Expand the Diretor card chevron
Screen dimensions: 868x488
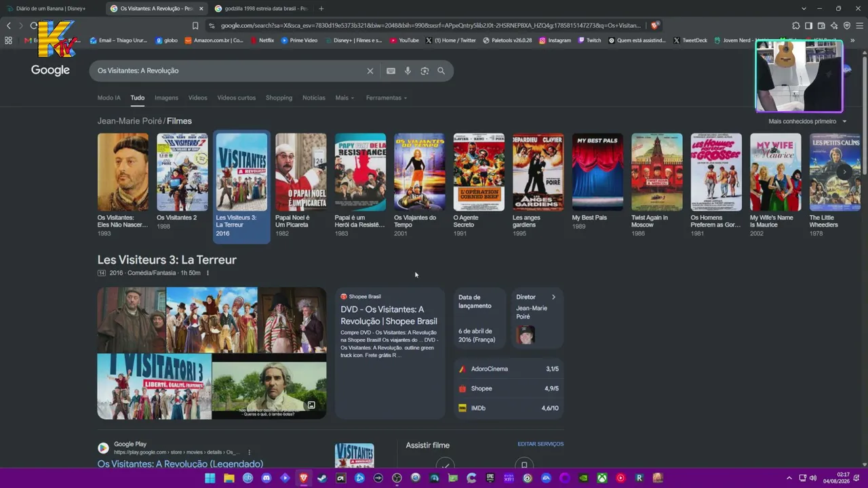point(553,297)
